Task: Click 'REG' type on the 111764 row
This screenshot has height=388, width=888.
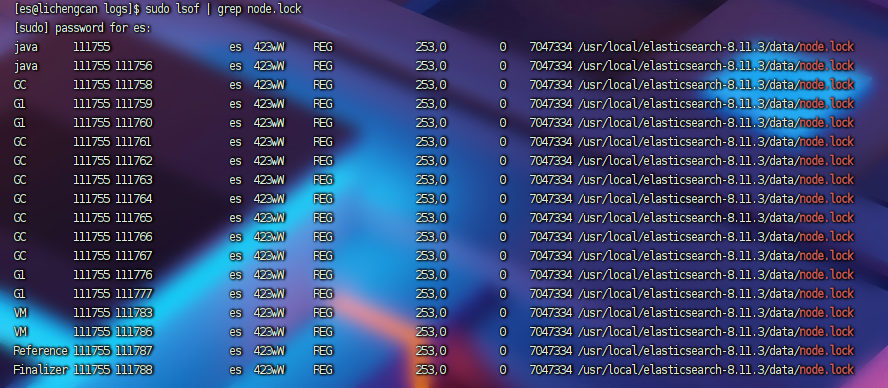Action: tap(323, 199)
